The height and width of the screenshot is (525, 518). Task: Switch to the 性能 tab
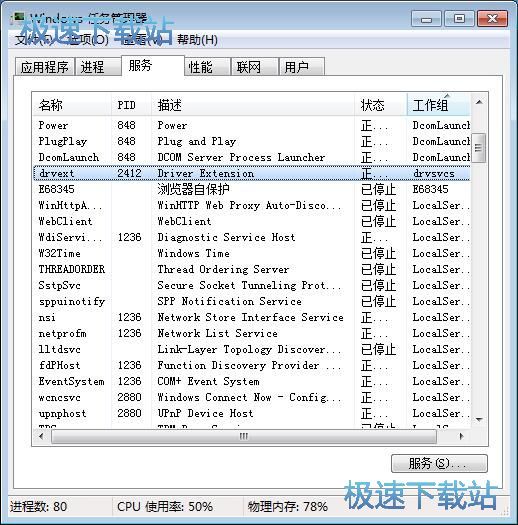207,67
